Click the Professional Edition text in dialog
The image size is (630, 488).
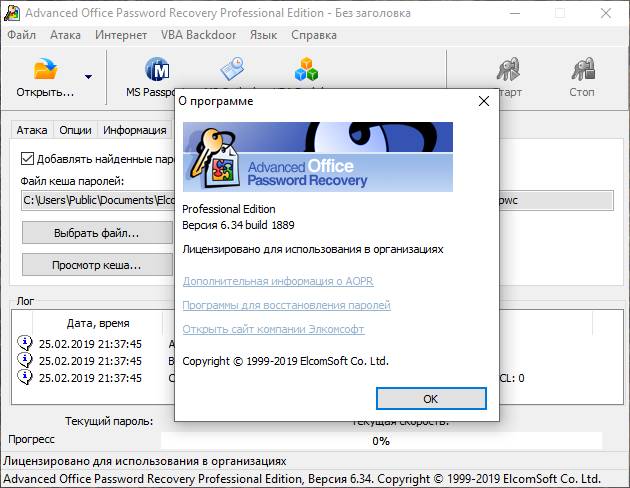(x=229, y=209)
